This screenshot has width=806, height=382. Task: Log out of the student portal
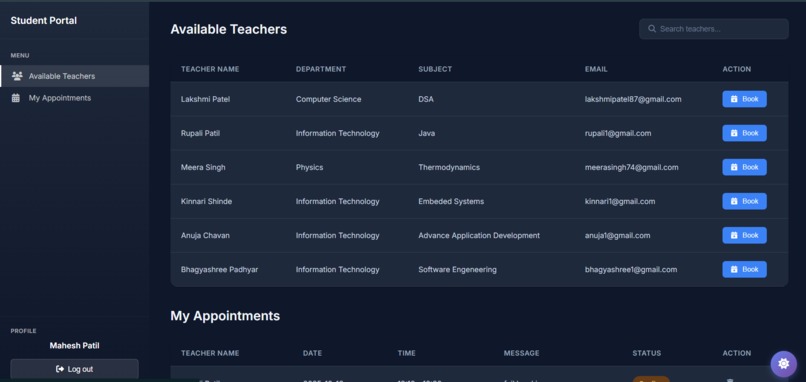point(75,369)
